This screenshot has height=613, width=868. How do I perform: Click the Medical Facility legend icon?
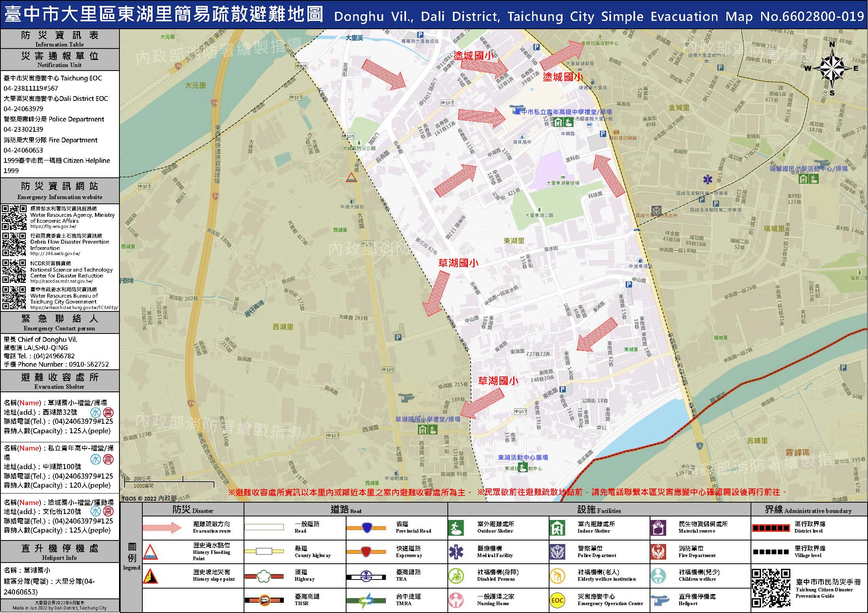click(456, 552)
